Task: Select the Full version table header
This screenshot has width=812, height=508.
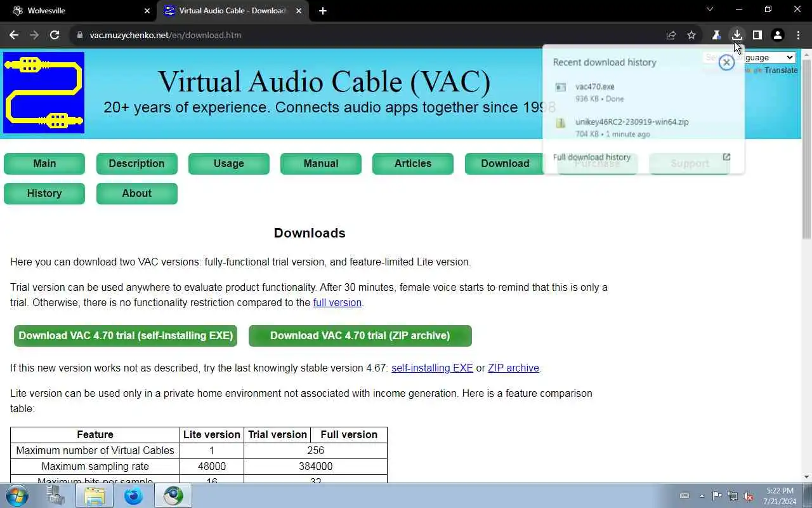Action: [349, 434]
